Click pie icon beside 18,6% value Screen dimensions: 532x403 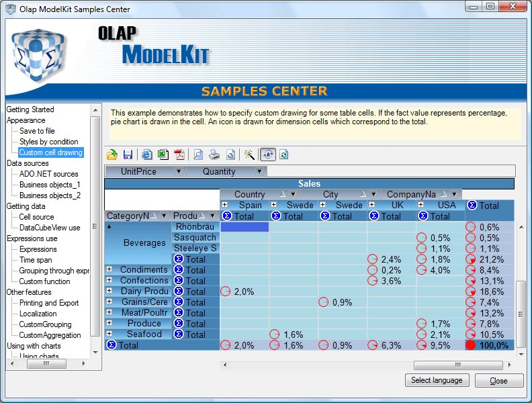coord(471,292)
